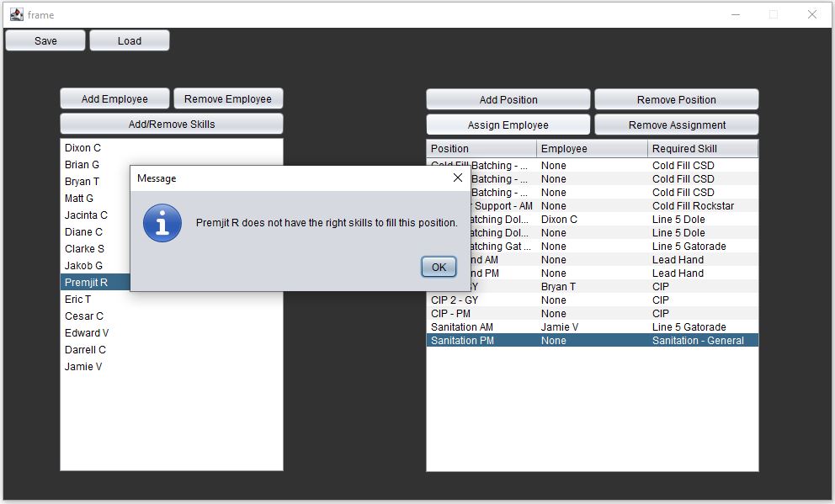The width and height of the screenshot is (835, 504).
Task: Click the Employee column header
Action: pos(589,148)
